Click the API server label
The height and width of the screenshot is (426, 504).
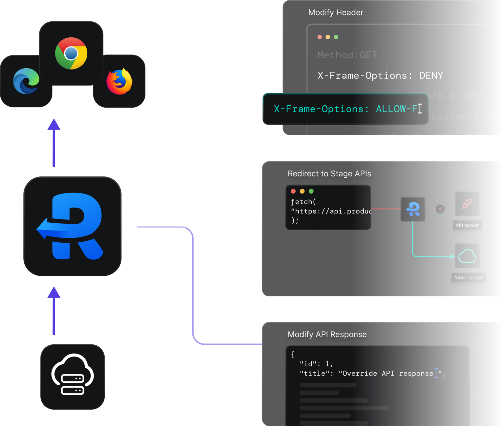tap(467, 225)
